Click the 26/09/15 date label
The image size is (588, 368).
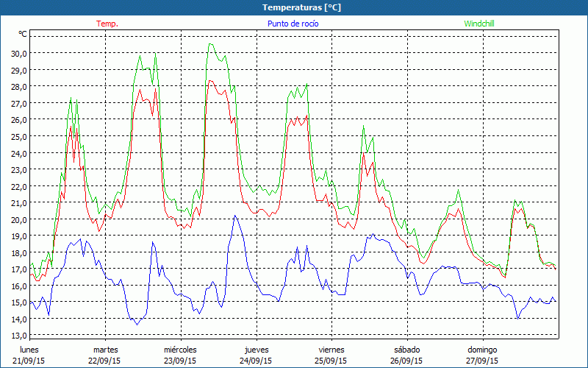pyautogui.click(x=406, y=361)
